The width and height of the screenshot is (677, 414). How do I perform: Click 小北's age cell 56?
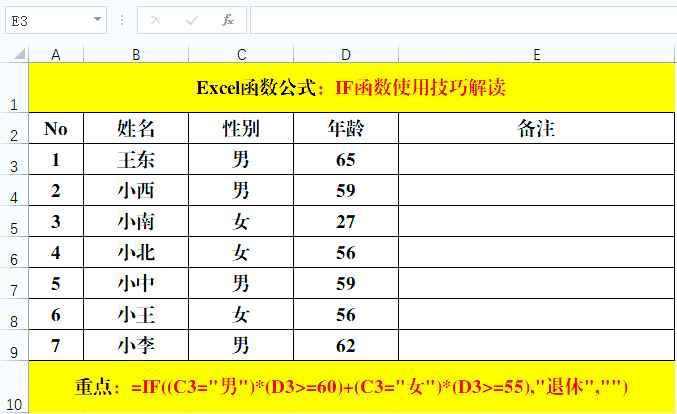[346, 252]
